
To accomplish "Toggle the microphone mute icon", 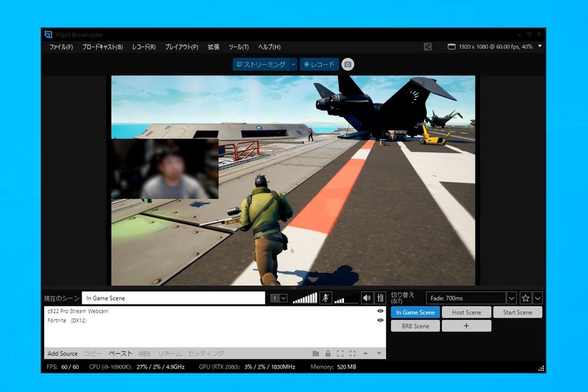I will click(x=326, y=298).
